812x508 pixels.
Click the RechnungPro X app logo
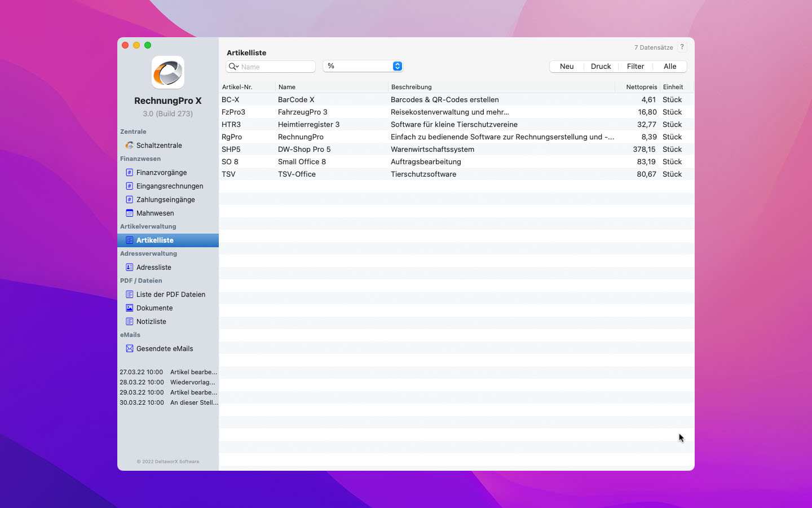pos(168,72)
